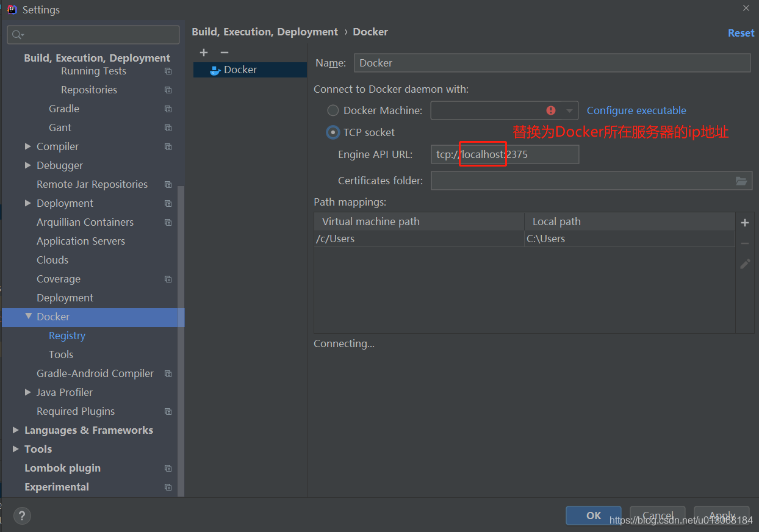This screenshot has height=532, width=759.
Task: Click the Virtual machine path column header
Action: click(419, 221)
